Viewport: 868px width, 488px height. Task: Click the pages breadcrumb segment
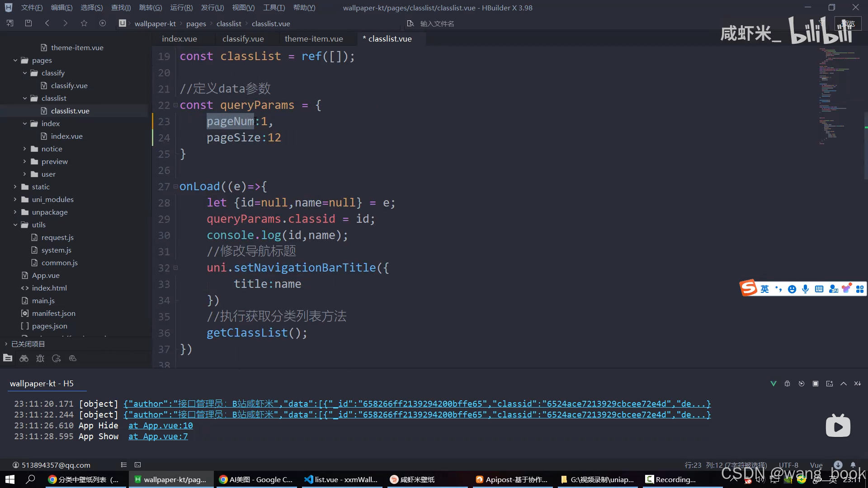click(196, 23)
